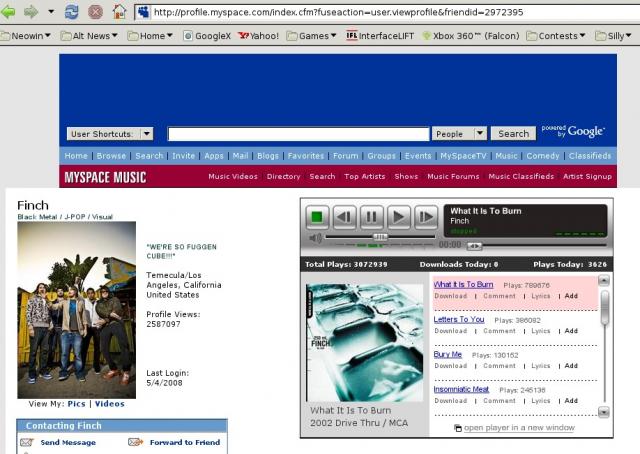This screenshot has width=640, height=454.
Task: Open MySpaceTV in the nav bar
Action: click(x=463, y=156)
